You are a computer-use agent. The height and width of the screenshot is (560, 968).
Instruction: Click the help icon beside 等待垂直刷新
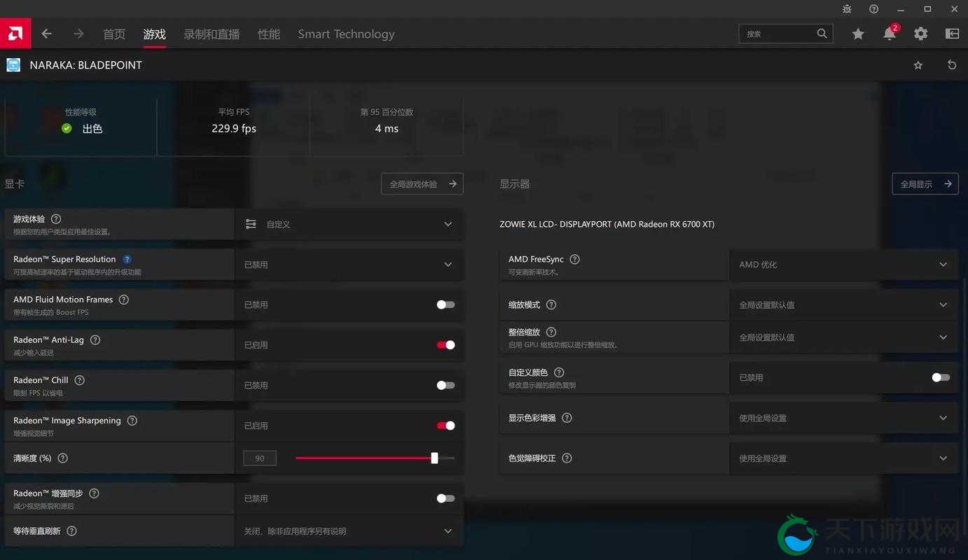pos(71,531)
